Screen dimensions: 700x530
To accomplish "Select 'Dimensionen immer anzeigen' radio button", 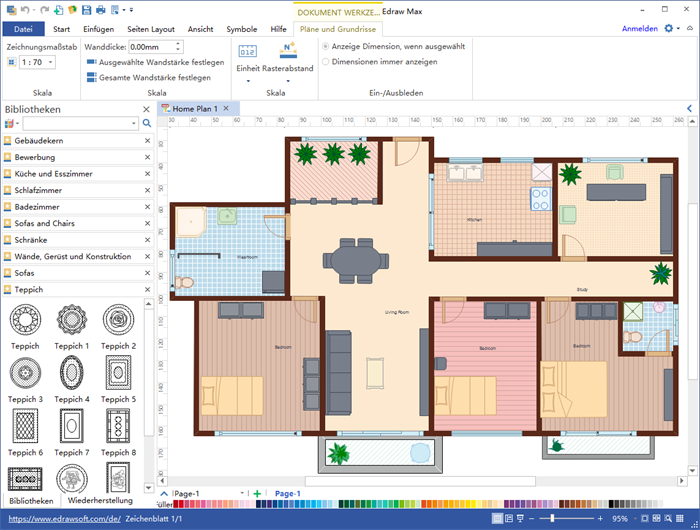I will click(326, 61).
